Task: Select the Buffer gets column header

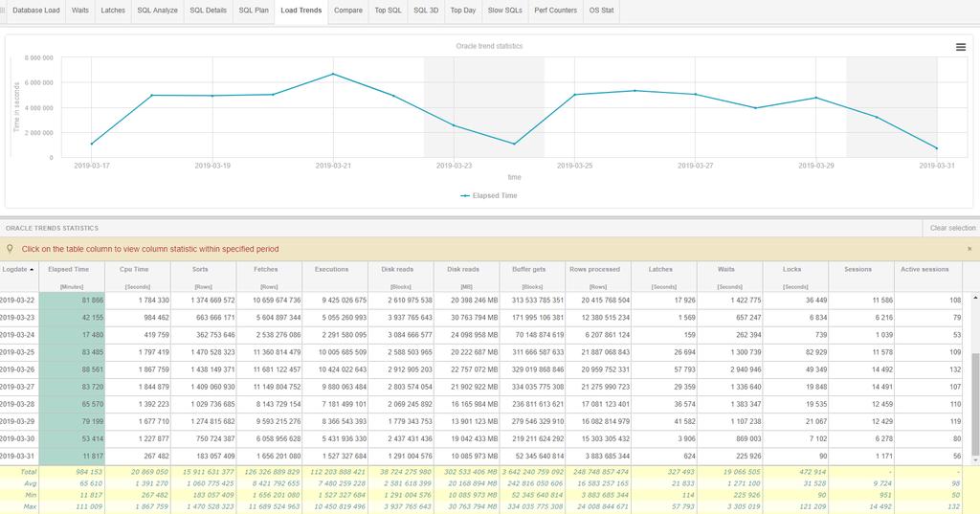Action: (532, 277)
